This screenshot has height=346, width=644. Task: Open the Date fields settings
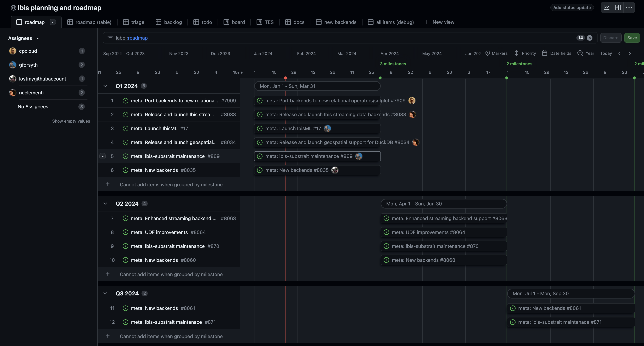tap(557, 53)
